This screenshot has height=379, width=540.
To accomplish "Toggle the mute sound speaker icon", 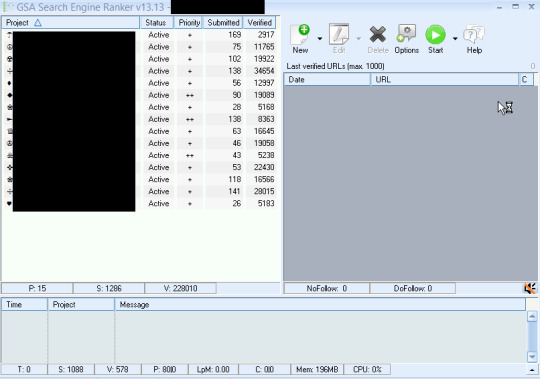I will tap(530, 288).
